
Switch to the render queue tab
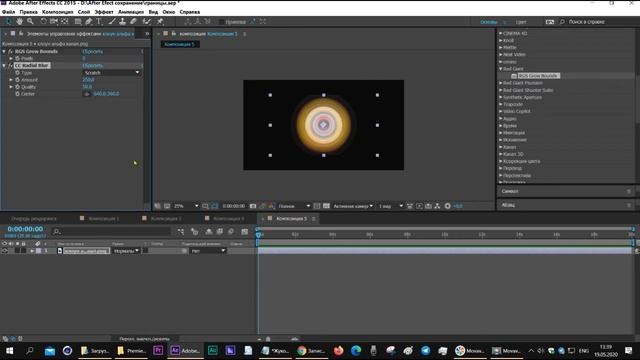pyautogui.click(x=34, y=219)
